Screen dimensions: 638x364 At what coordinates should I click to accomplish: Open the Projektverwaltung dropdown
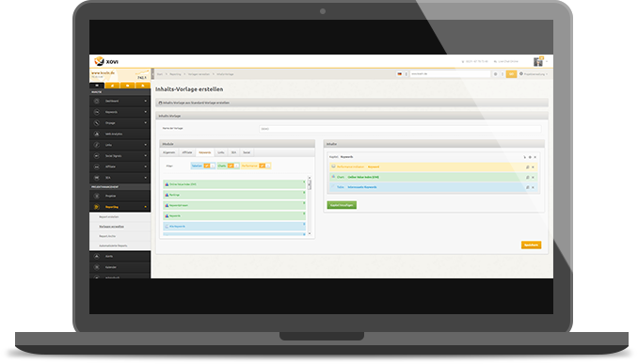coord(534,74)
